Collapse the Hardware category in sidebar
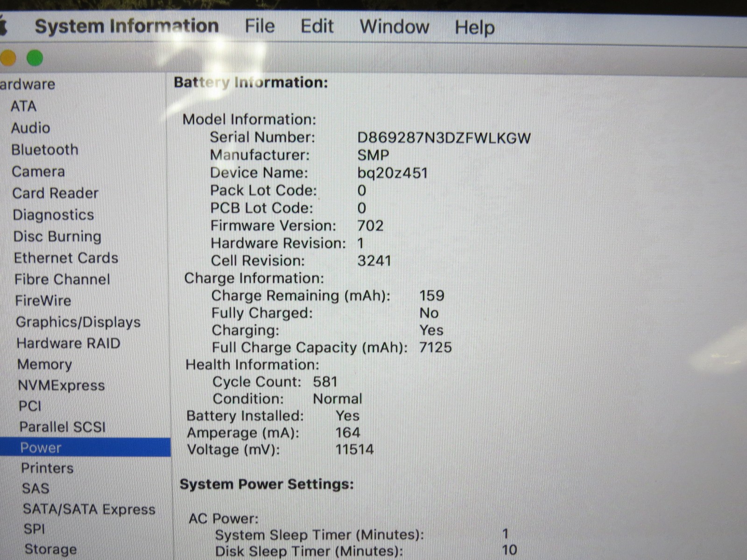The image size is (747, 560). click(28, 84)
